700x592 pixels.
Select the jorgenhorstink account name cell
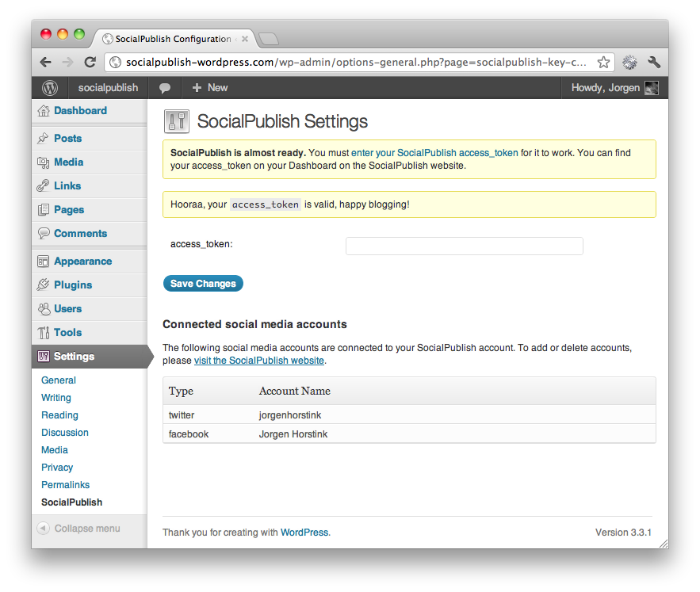point(290,415)
